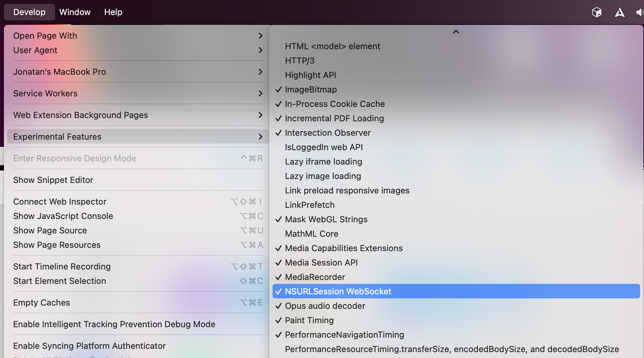Expand the User Agent submenu arrow
The height and width of the screenshot is (358, 644).
(x=260, y=50)
